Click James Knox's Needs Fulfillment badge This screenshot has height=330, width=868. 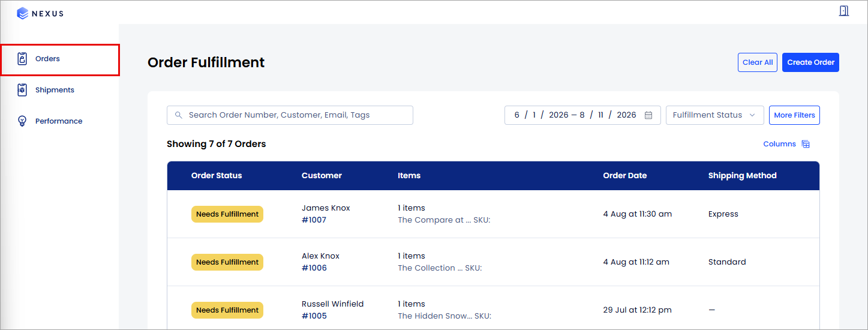[227, 214]
